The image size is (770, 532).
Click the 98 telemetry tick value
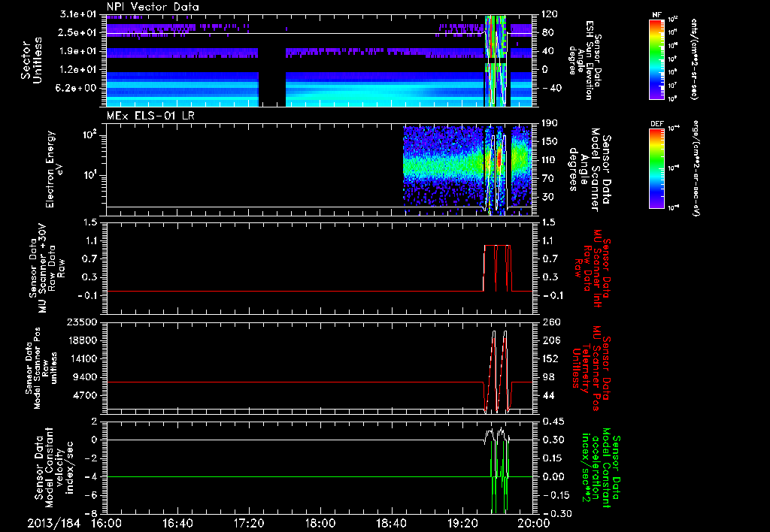(548, 377)
